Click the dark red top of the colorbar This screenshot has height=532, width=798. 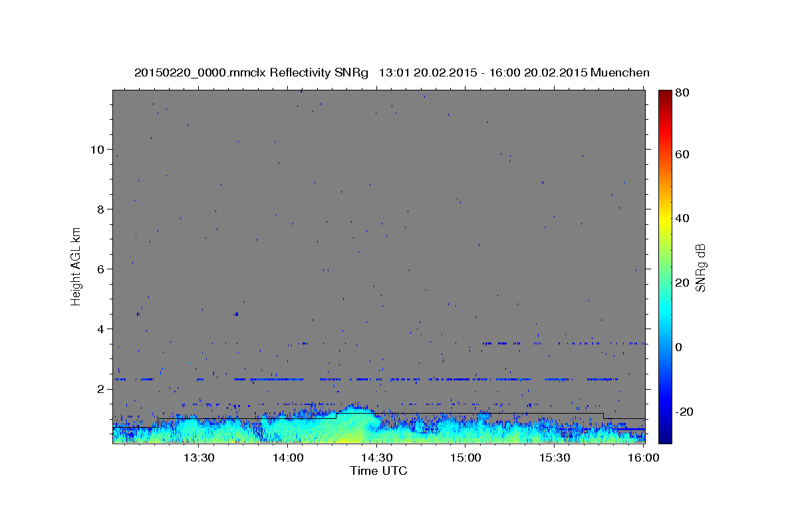click(x=664, y=95)
